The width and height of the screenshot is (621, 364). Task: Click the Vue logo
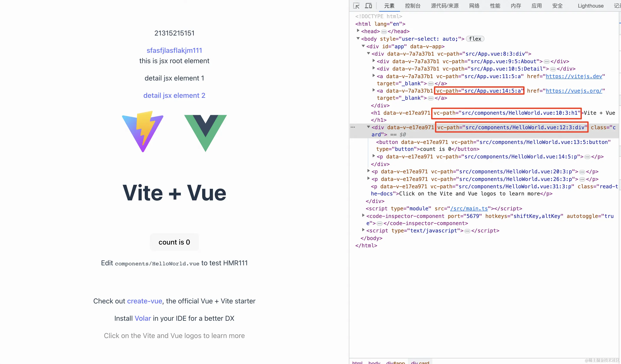click(x=205, y=132)
